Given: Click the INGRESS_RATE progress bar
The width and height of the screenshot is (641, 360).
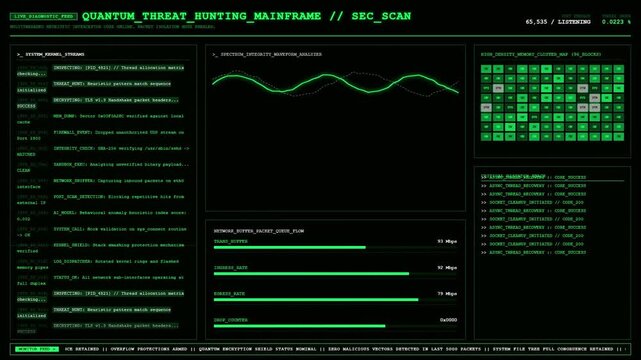Looking at the screenshot, I should point(335,274).
